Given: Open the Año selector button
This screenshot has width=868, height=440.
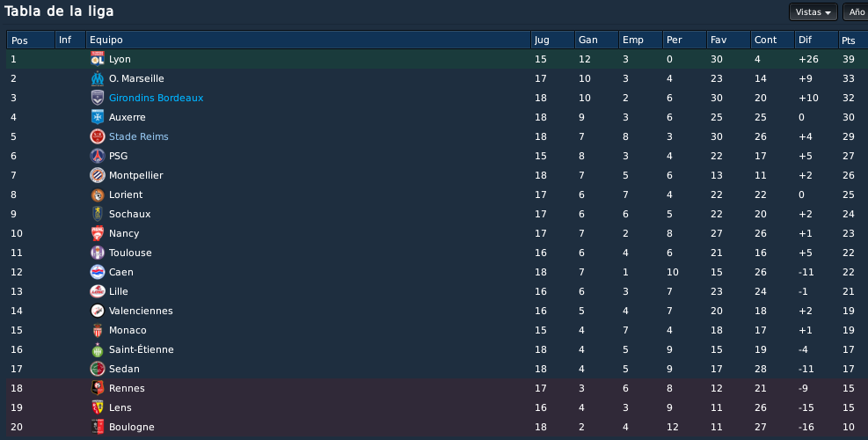Looking at the screenshot, I should coord(856,12).
